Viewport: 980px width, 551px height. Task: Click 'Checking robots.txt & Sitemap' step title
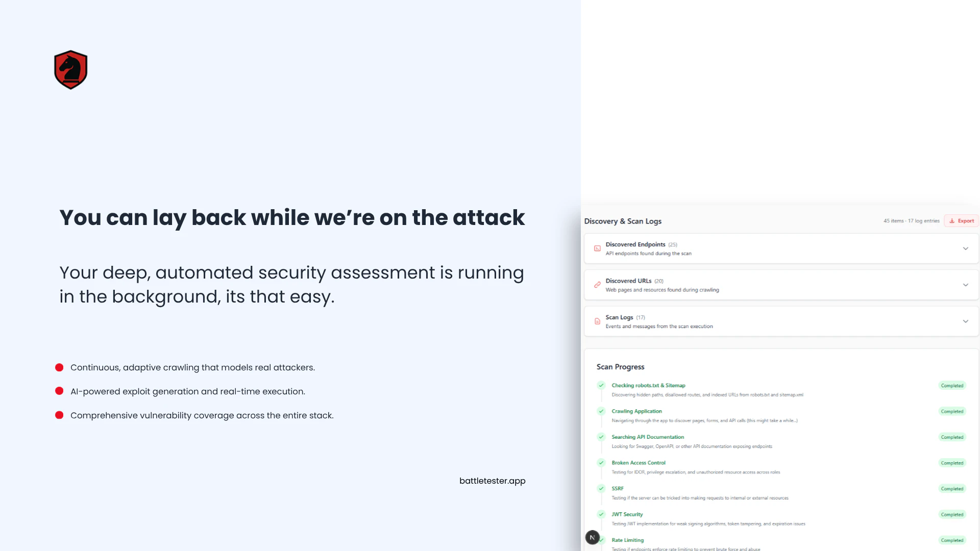point(648,385)
